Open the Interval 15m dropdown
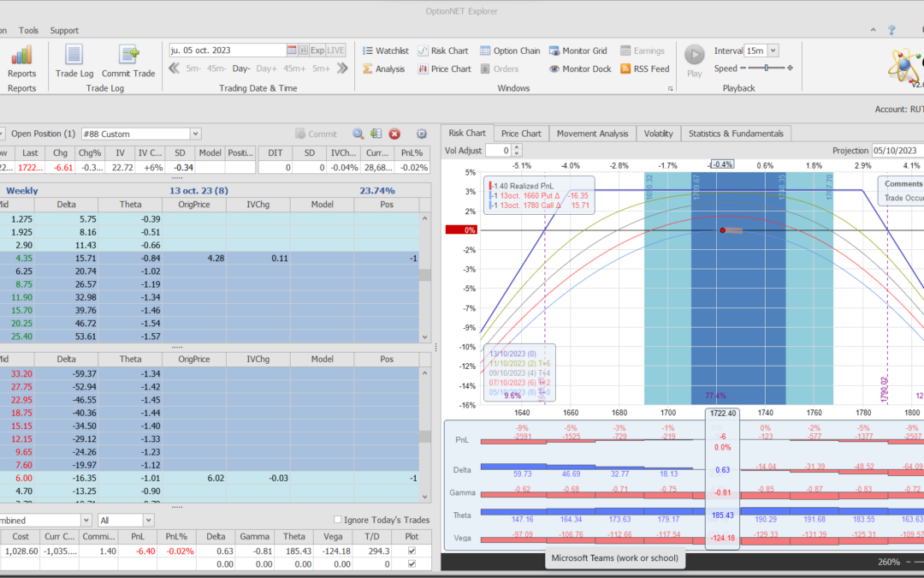Viewport: 924px width, 578px height. [774, 51]
